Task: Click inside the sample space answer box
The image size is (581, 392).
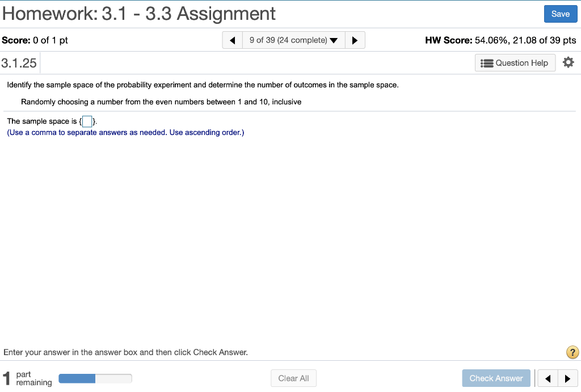Action: (x=87, y=120)
